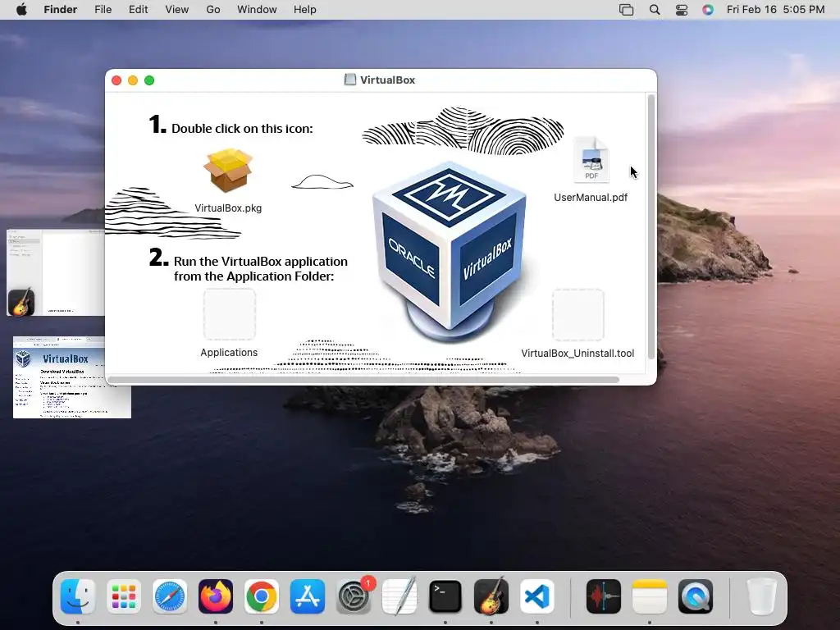Screen dimensions: 840x630
Task: Click the Siri icon in menu bar
Action: click(x=708, y=10)
